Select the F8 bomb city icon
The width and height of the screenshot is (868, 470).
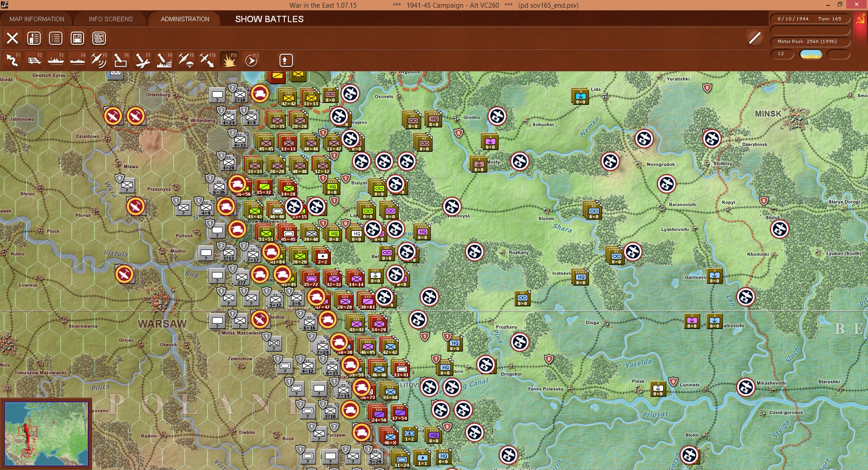point(164,60)
